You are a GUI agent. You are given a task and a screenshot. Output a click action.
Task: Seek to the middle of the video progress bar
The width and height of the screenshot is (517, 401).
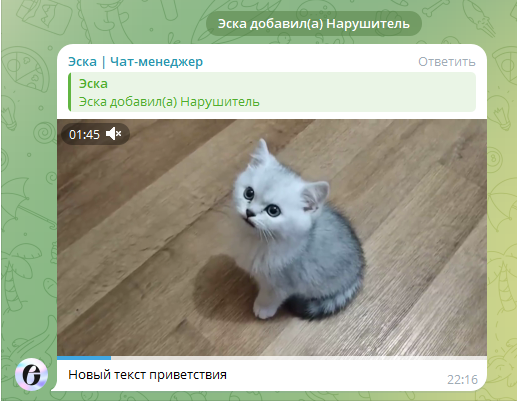(272, 358)
